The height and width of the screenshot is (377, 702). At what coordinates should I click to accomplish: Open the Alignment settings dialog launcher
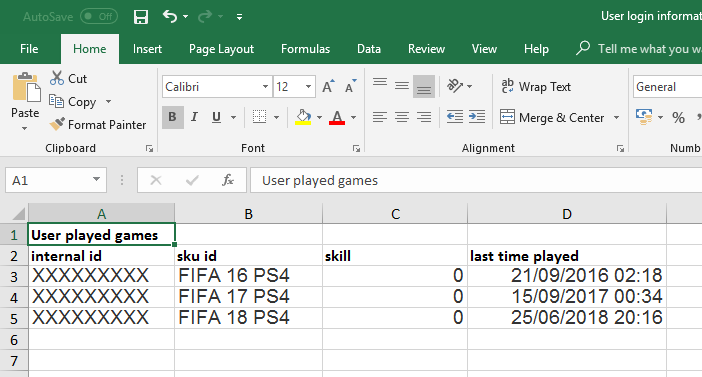click(621, 149)
